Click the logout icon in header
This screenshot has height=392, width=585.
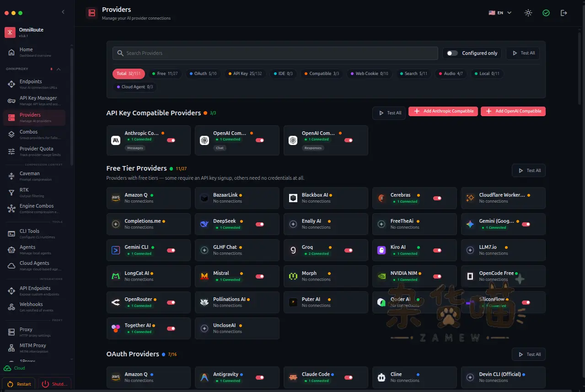564,13
